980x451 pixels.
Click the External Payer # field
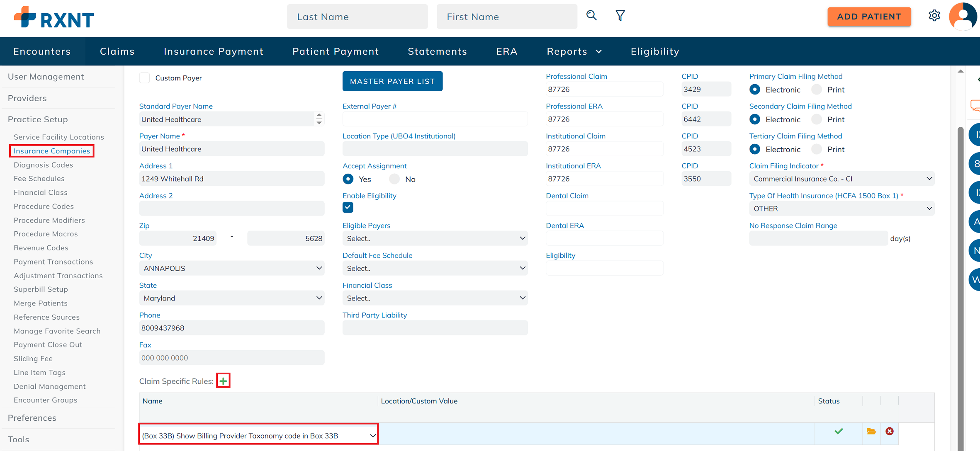coord(435,119)
